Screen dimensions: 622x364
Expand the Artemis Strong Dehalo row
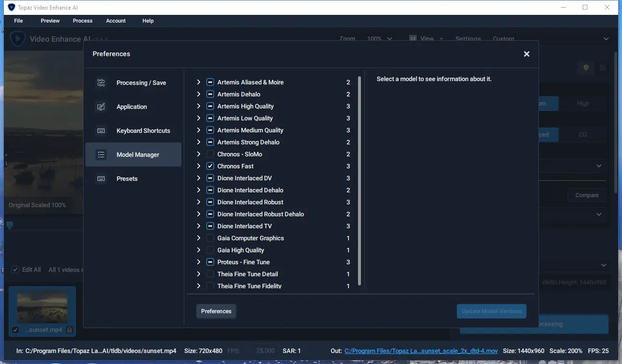click(x=199, y=142)
